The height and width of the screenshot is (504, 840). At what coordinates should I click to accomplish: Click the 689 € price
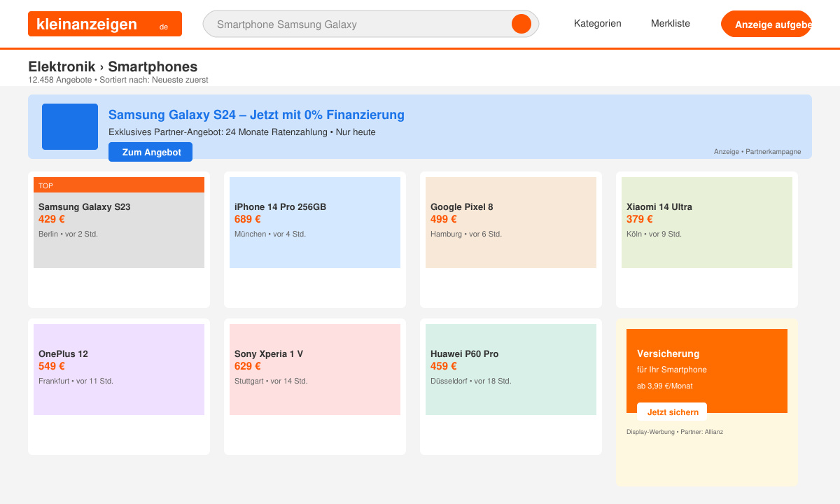click(x=248, y=219)
